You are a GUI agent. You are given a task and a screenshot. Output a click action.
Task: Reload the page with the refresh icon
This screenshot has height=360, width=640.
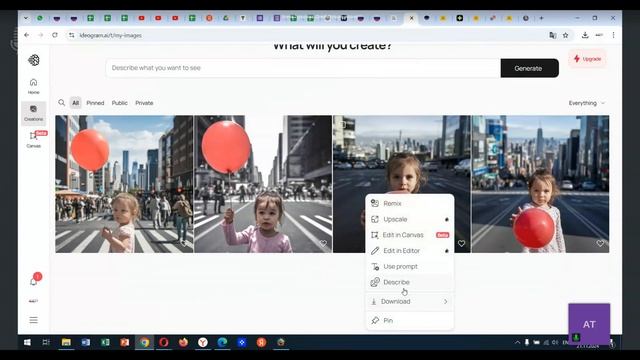(55, 35)
